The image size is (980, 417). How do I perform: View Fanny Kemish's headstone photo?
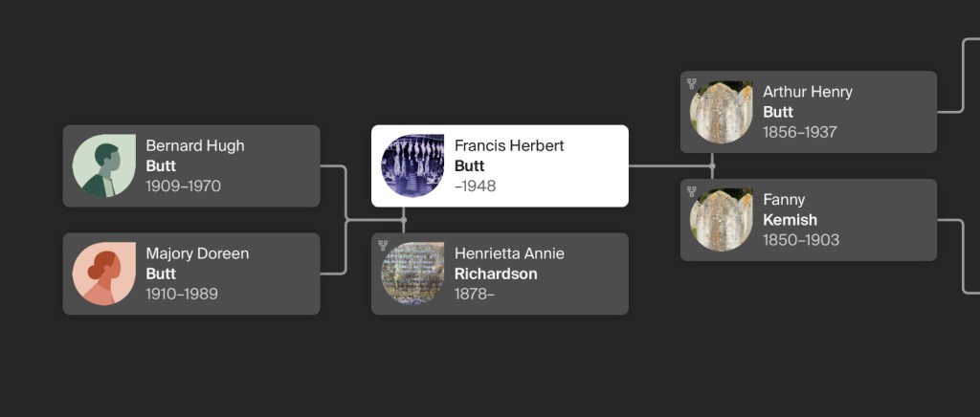point(722,220)
